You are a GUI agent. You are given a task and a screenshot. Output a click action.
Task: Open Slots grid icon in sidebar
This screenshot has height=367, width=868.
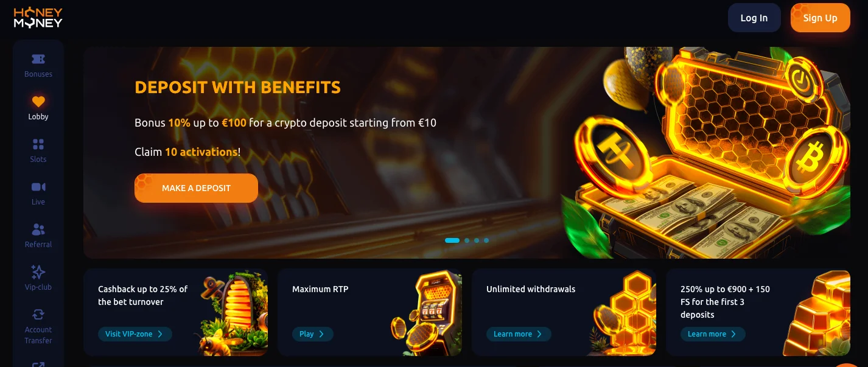point(38,144)
